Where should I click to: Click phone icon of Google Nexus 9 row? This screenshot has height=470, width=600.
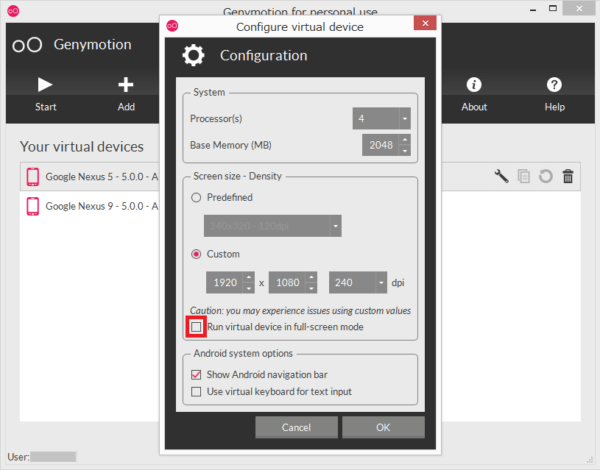point(33,206)
